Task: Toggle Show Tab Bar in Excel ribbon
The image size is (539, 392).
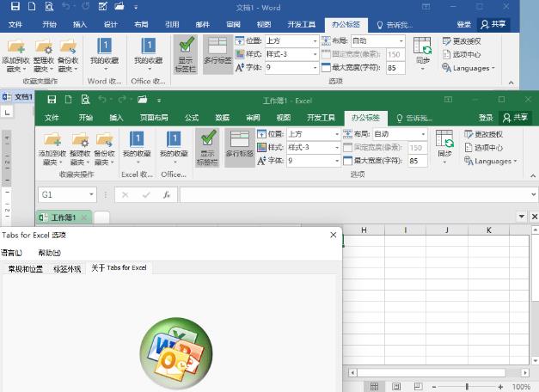Action: point(207,148)
